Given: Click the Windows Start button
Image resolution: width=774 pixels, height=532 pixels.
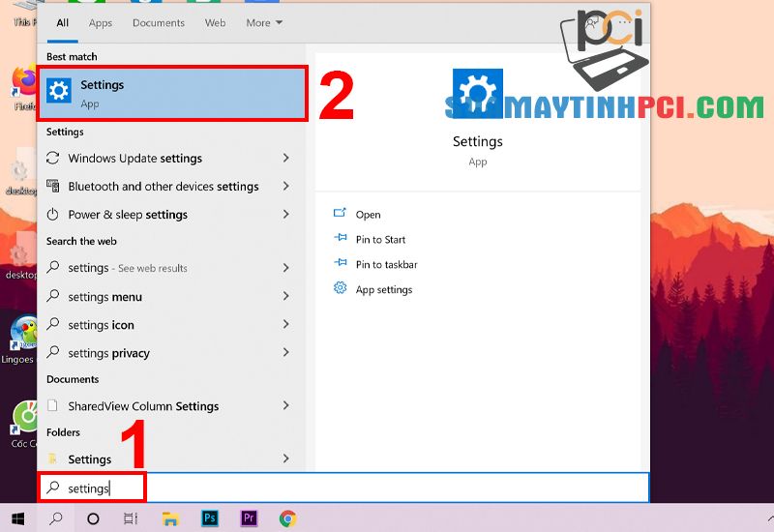Looking at the screenshot, I should click(17, 518).
